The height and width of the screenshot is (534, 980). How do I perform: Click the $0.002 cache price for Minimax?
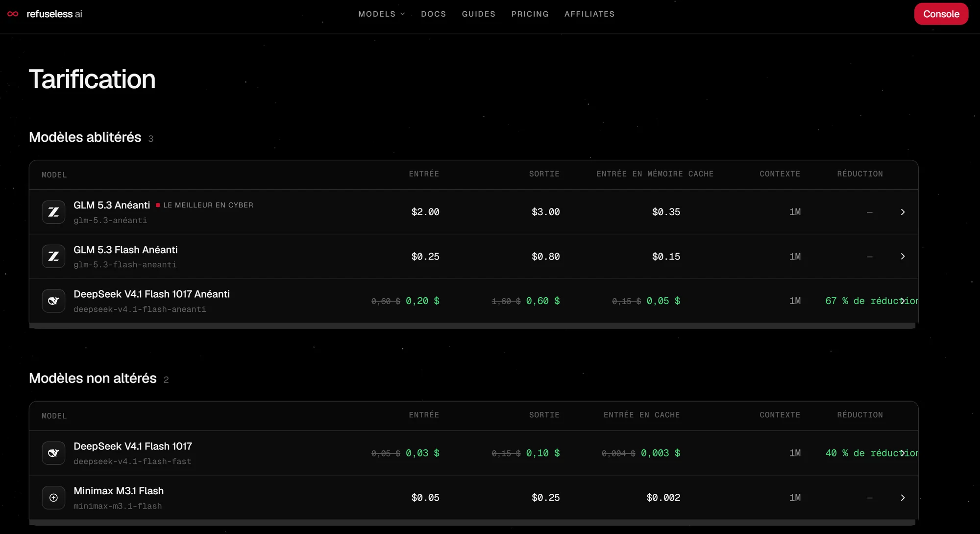click(x=663, y=498)
